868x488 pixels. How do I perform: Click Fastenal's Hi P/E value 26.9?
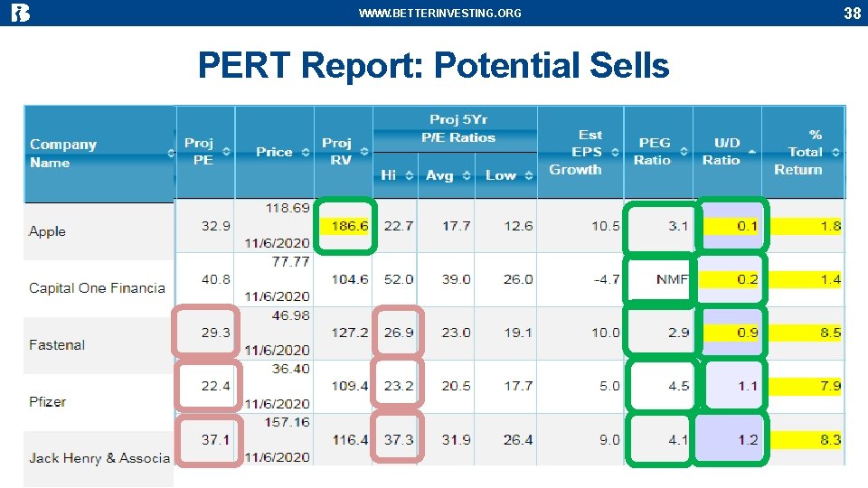pos(399,333)
